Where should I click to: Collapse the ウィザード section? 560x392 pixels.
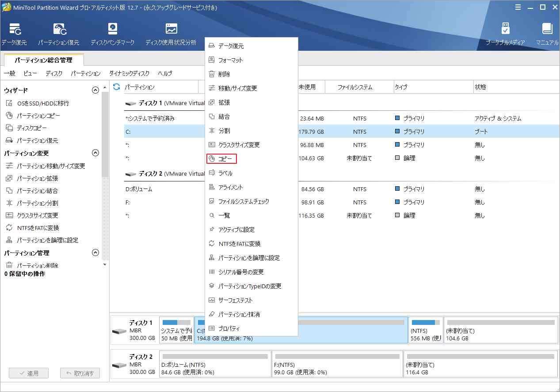(x=95, y=90)
